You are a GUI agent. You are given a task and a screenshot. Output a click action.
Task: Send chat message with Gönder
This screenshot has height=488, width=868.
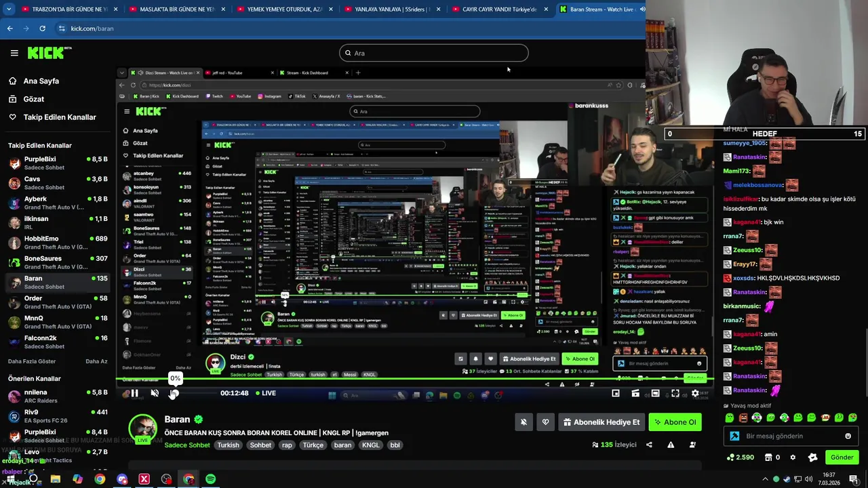(x=842, y=457)
